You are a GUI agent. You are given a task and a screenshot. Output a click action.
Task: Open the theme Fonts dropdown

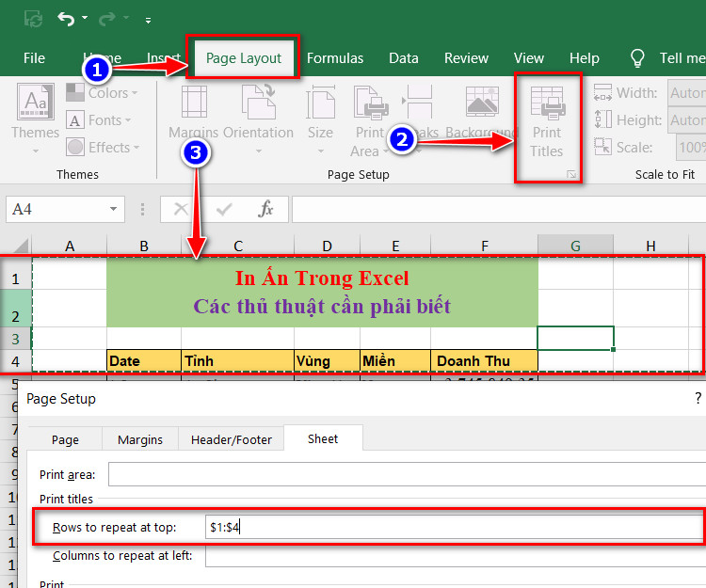[99, 120]
